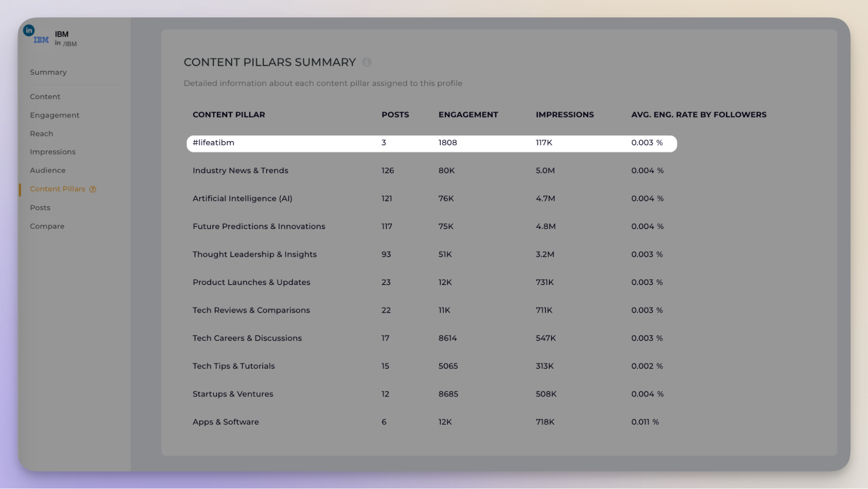Sort by the ENGAGEMENT column header
The width and height of the screenshot is (868, 489).
click(x=468, y=115)
